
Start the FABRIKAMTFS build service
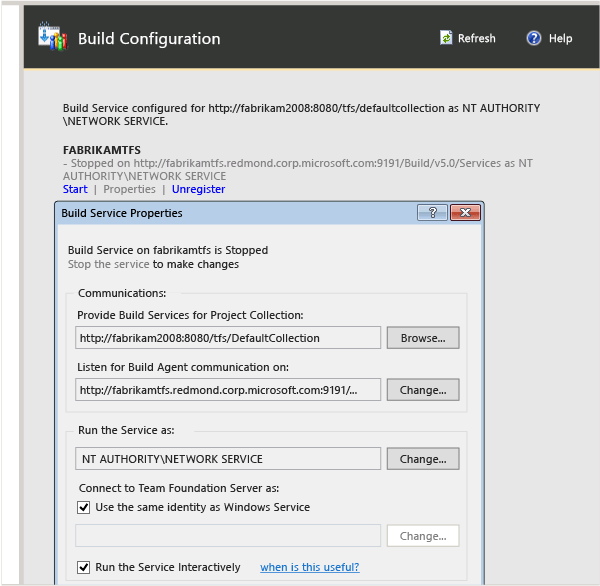75,189
